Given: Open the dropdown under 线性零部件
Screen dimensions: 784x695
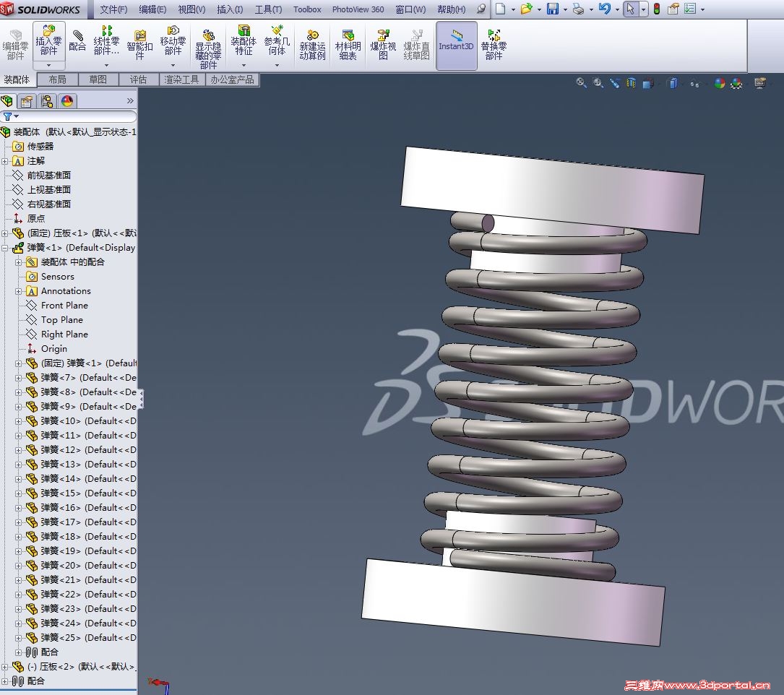Looking at the screenshot, I should [x=106, y=66].
